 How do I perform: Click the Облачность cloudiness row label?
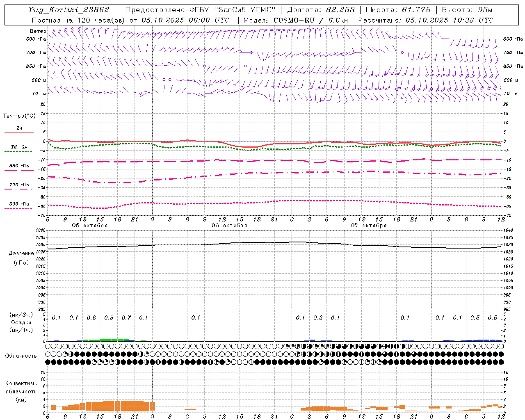(x=21, y=356)
